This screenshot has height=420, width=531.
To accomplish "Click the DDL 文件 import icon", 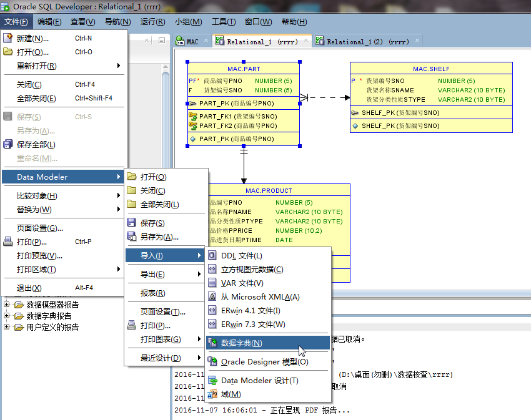I will pyautogui.click(x=212, y=255).
